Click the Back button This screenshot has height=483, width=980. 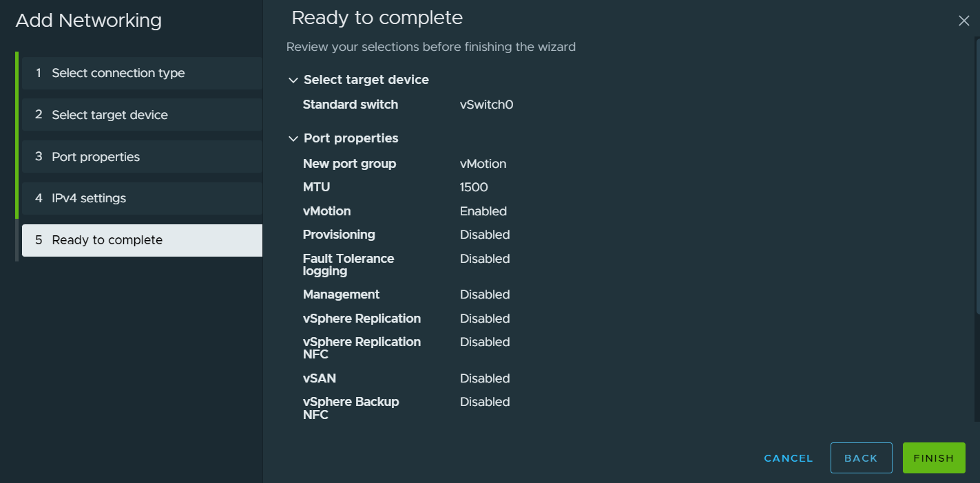[x=861, y=458]
